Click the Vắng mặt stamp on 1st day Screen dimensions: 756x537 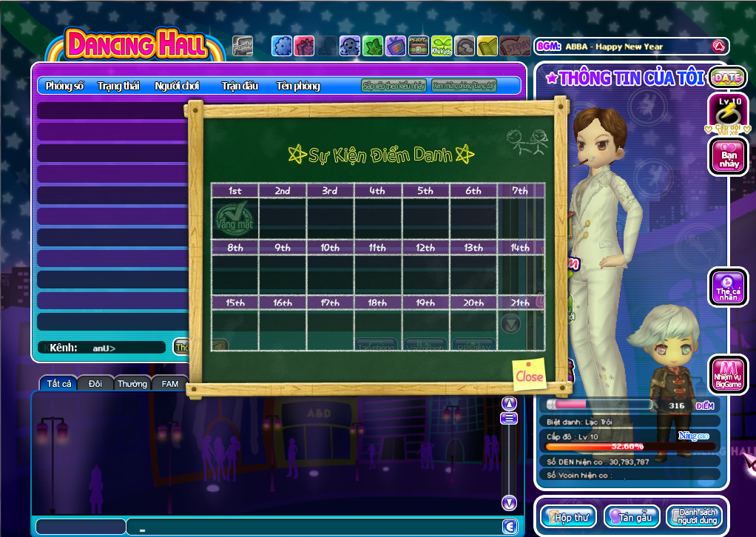234,218
